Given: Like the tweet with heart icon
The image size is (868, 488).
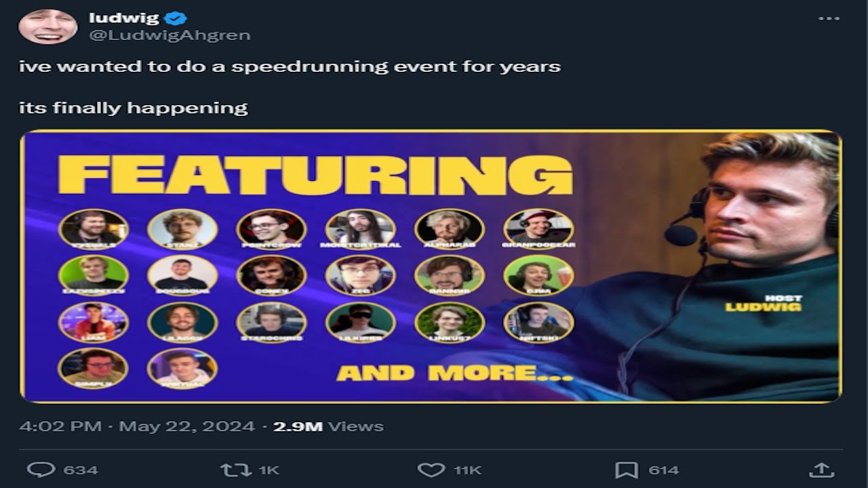Looking at the screenshot, I should click(x=431, y=470).
